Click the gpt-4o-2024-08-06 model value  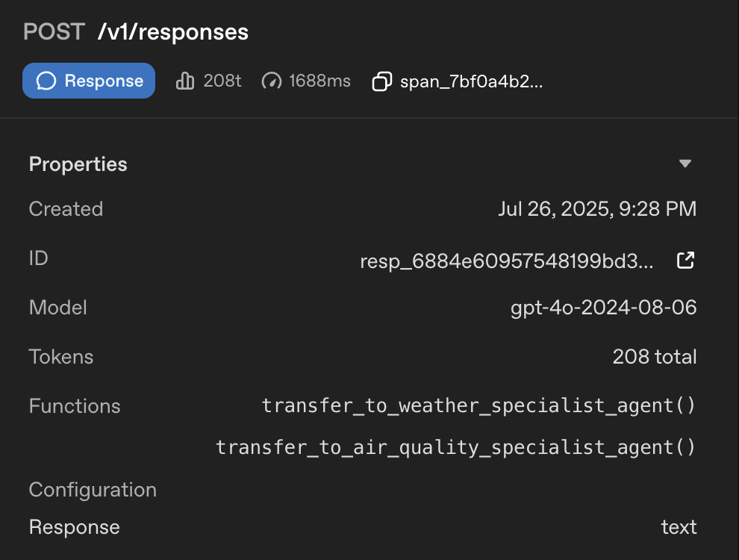603,308
